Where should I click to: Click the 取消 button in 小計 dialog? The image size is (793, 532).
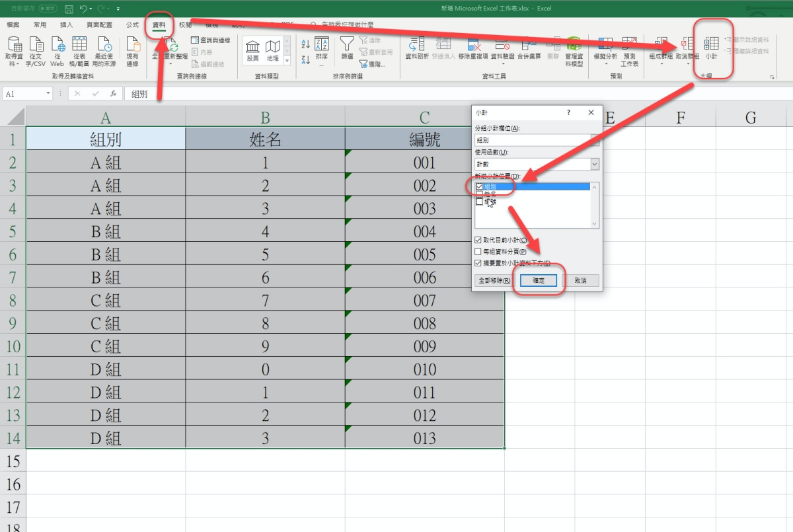pyautogui.click(x=580, y=281)
